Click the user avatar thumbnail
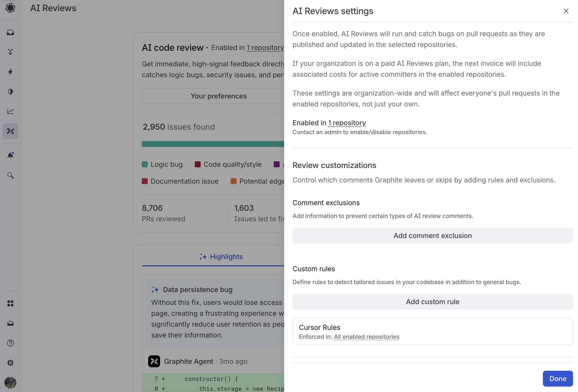Viewport: 578px width, 392px height. [x=10, y=382]
